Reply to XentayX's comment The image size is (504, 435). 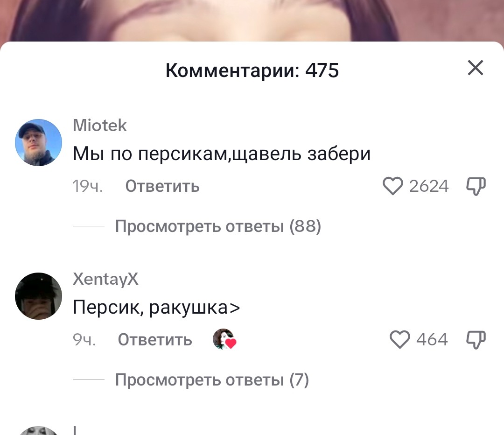155,340
